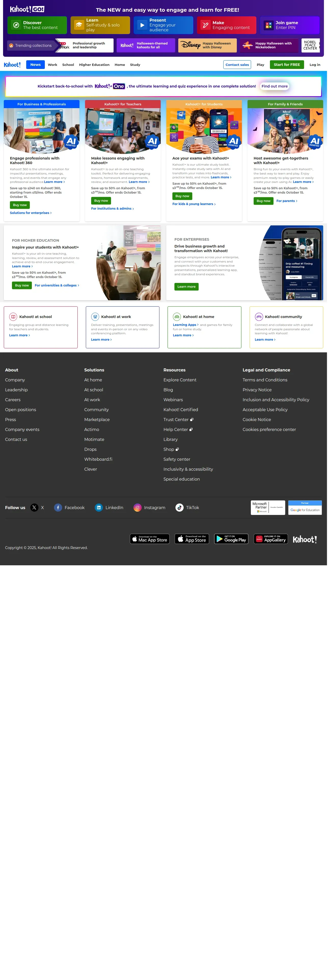Open Privacy Notice footer link

(257, 390)
